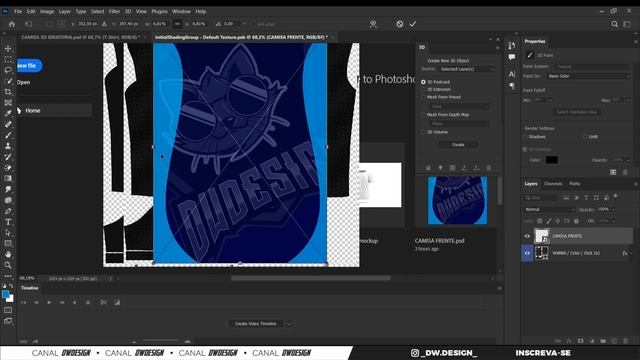Select the Mesh From Preset option

423,97
